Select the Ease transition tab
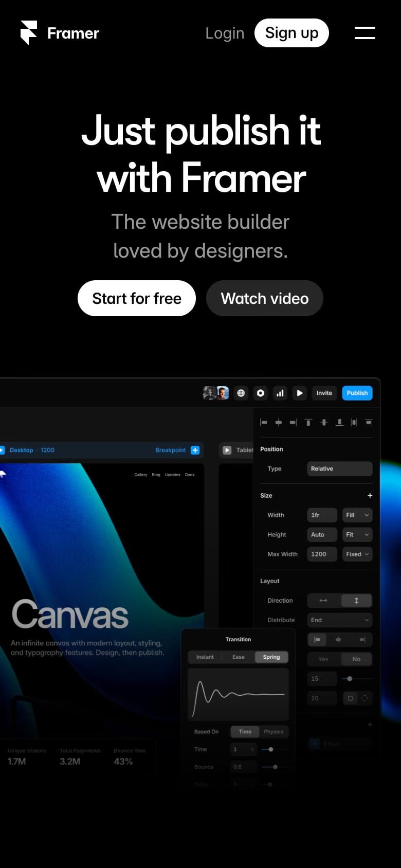 pos(239,657)
